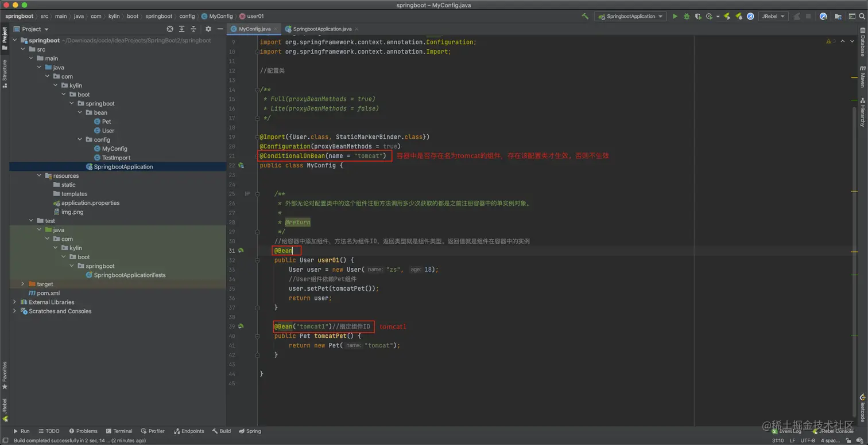This screenshot has width=868, height=445.
Task: Select application.properties in project tree
Action: point(86,203)
